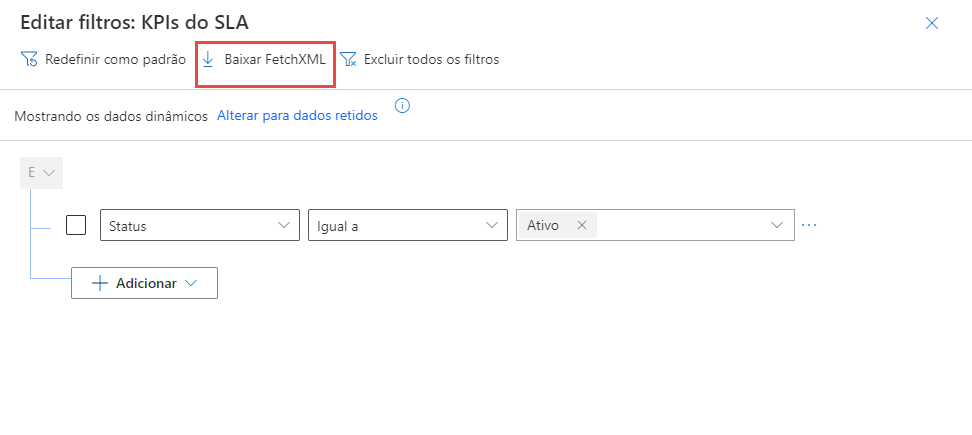Close the Editar filtros panel

click(x=932, y=23)
